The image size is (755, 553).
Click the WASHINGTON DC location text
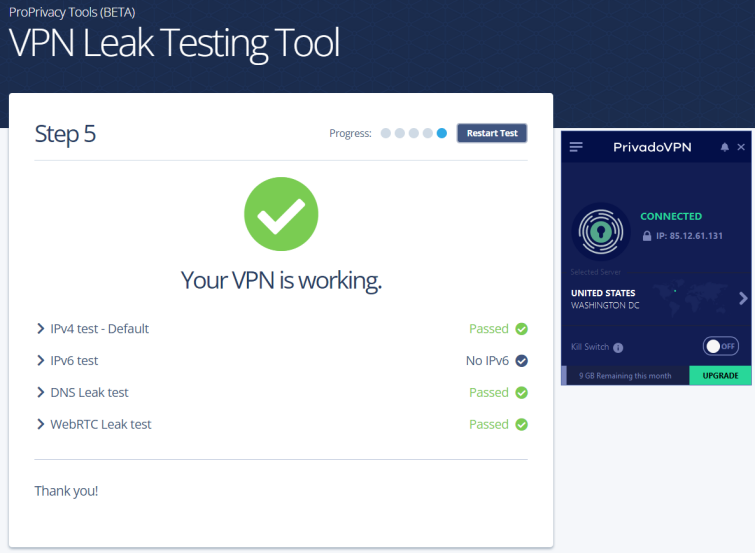click(x=605, y=305)
